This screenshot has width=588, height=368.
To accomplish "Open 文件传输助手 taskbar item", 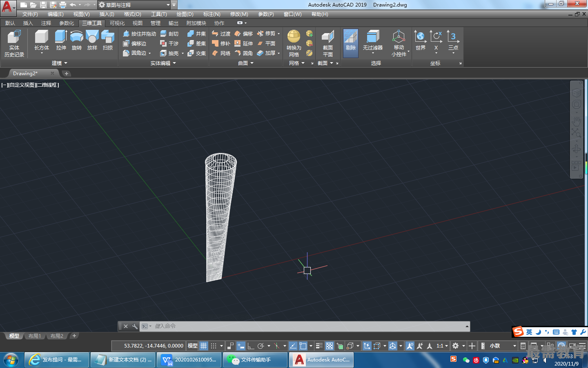I will [255, 360].
